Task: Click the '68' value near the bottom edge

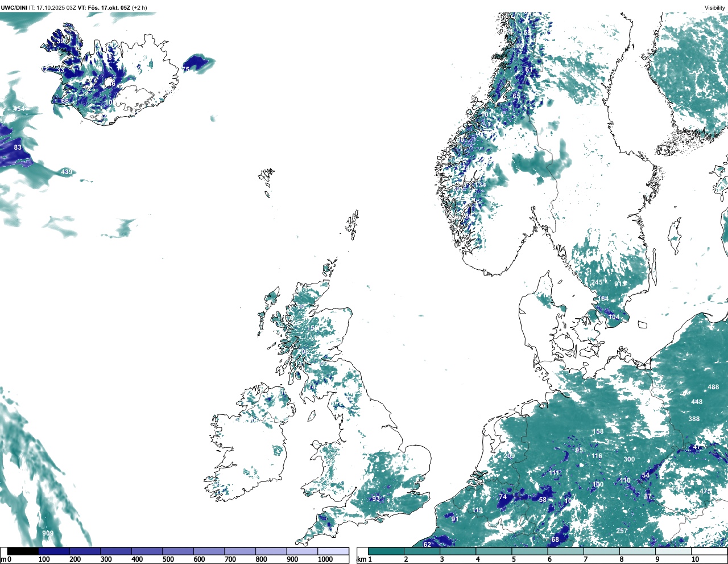Action: coord(555,540)
